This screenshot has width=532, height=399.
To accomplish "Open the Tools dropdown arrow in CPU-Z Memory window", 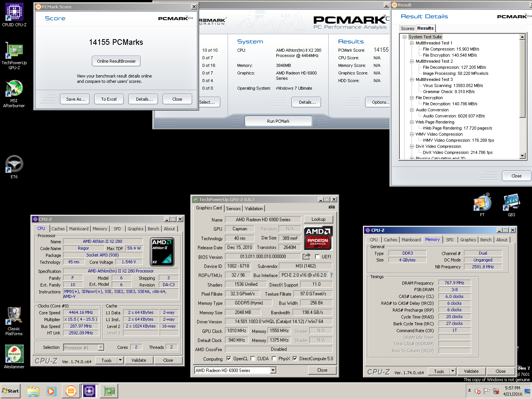I will click(453, 371).
